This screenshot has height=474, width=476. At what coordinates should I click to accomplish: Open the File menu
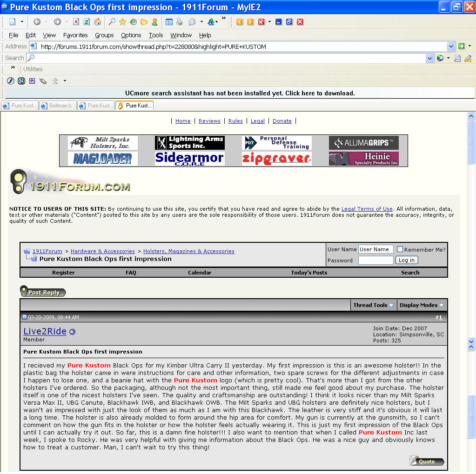(x=13, y=35)
